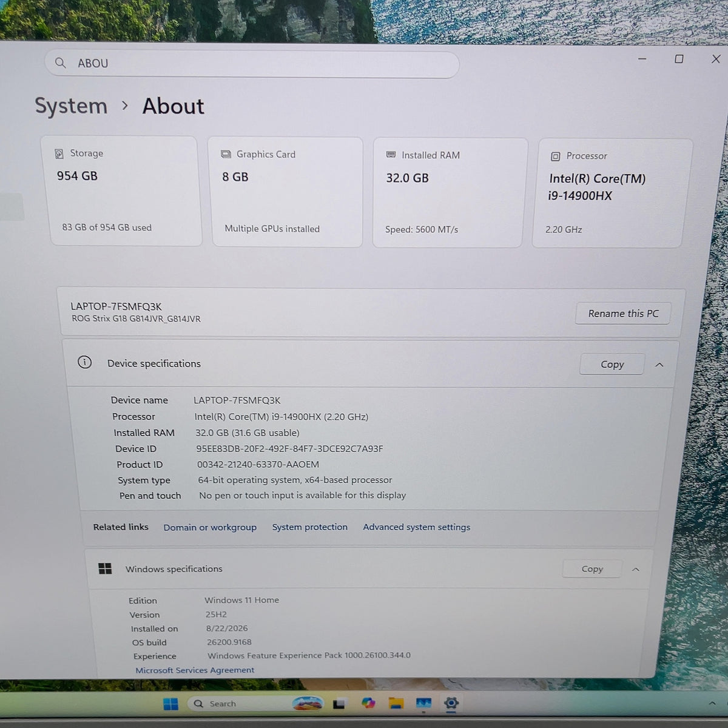Open File Explorer from the taskbar
Screen dimensions: 728x728
[396, 703]
